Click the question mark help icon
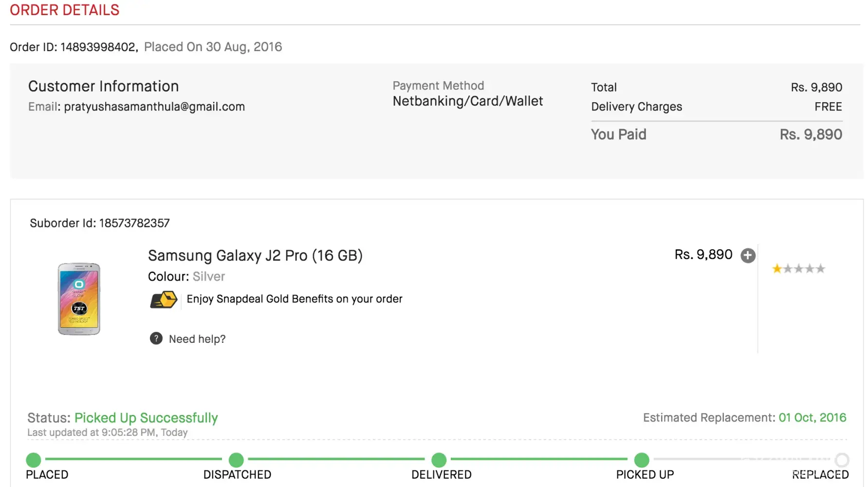The image size is (868, 487). point(156,338)
